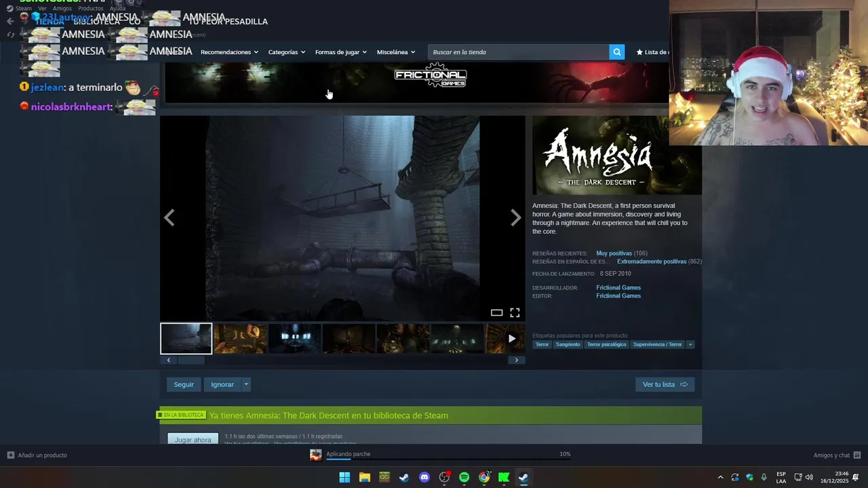868x488 pixels.
Task: Go to previous screenshot with left arrow
Action: (170, 218)
